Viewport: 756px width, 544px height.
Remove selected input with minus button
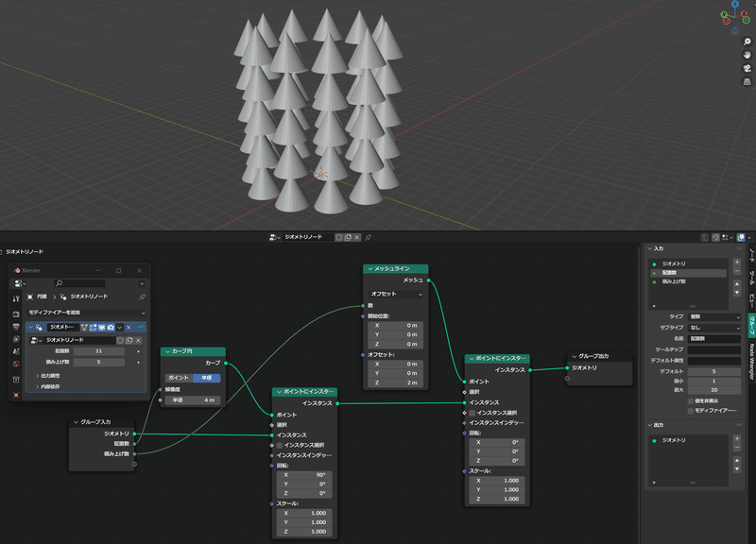[x=737, y=271]
